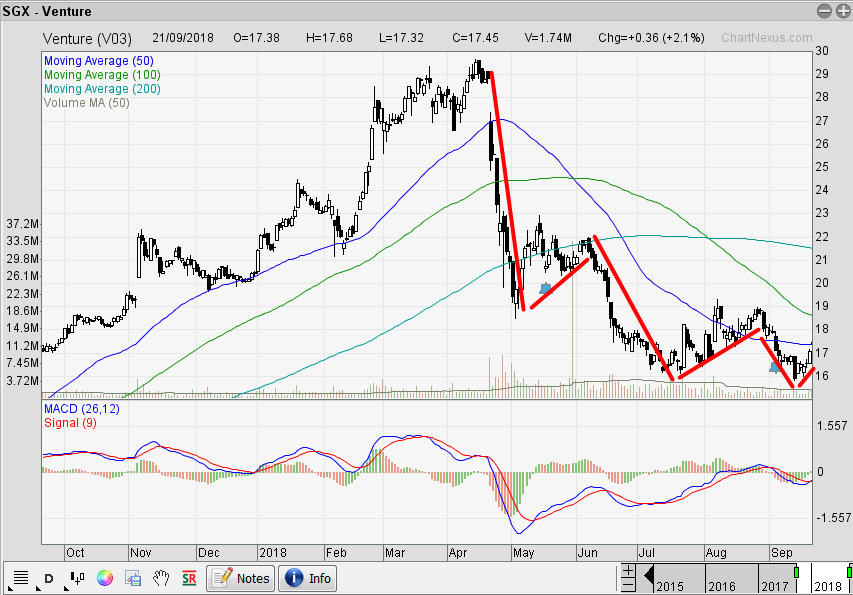
Task: Click the Chg=+0.36 (+2.1%) change value
Action: pos(651,38)
